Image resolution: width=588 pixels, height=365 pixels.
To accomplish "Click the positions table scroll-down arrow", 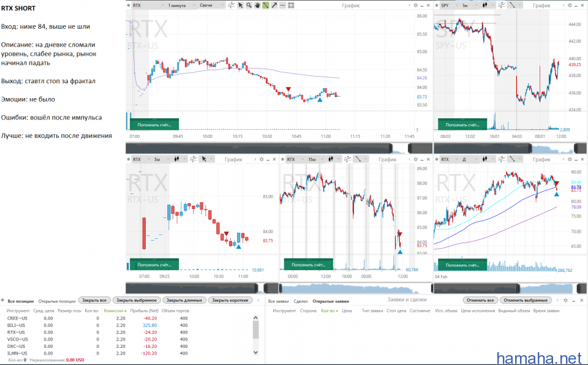I will coord(256,353).
